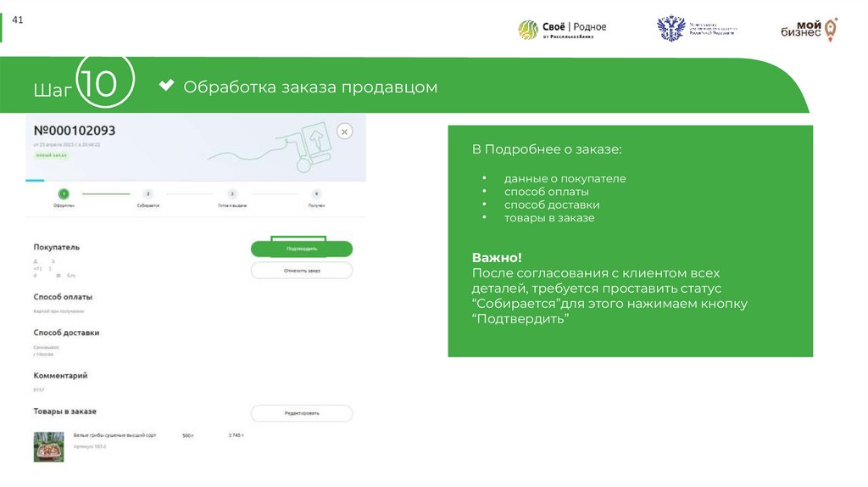This screenshot has height=487, width=868.
Task: Click bullet данные о покупателе
Action: tap(565, 178)
